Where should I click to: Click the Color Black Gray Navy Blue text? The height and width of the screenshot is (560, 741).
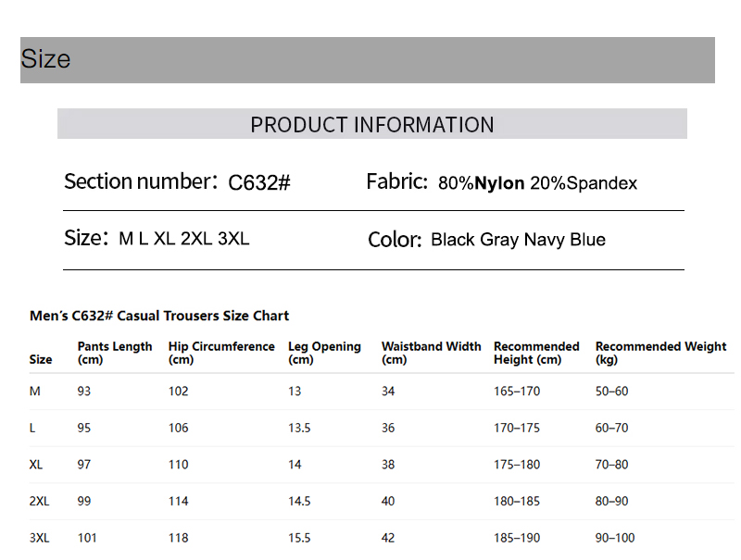click(486, 240)
